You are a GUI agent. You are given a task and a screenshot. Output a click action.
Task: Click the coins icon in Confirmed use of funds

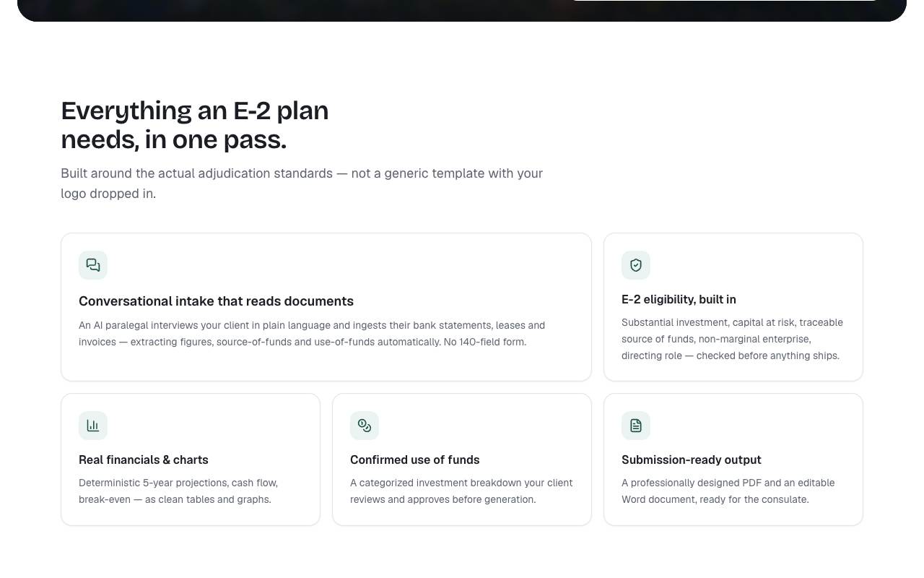point(365,426)
